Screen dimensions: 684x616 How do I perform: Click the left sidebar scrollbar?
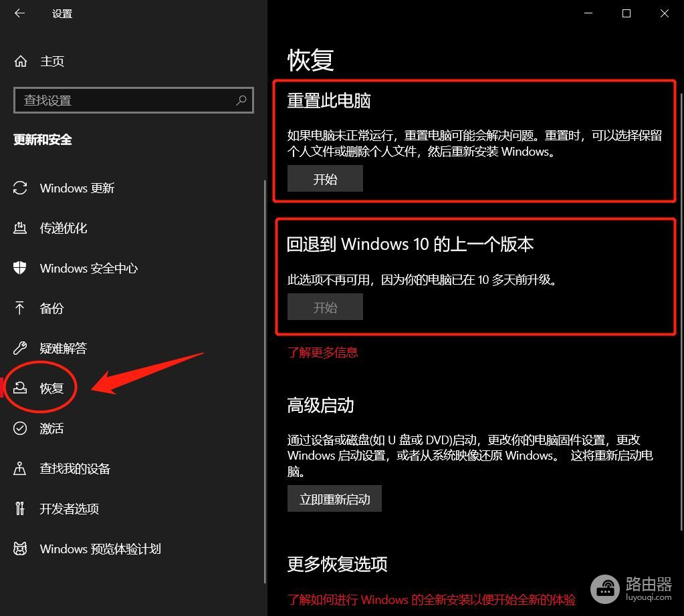tap(265, 382)
